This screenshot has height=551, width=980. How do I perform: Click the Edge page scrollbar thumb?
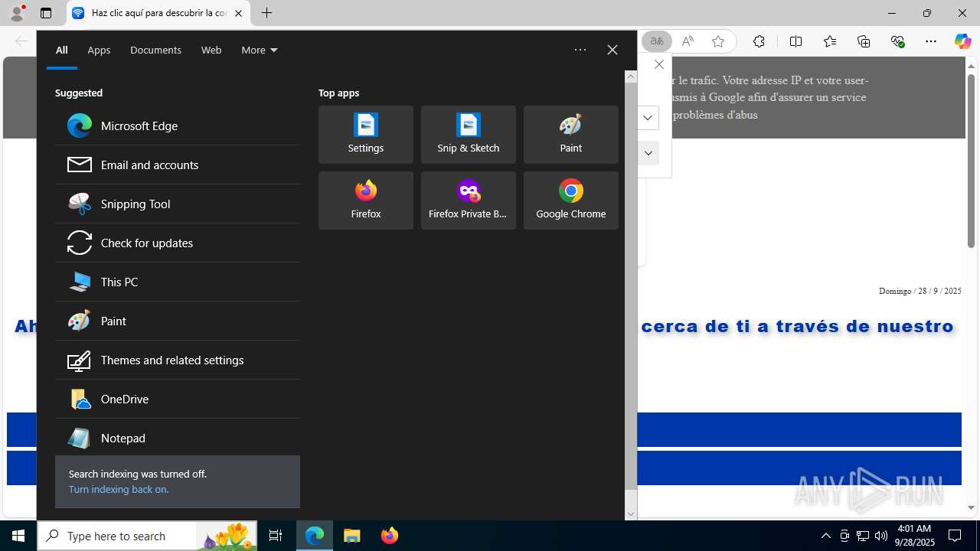coord(971,160)
